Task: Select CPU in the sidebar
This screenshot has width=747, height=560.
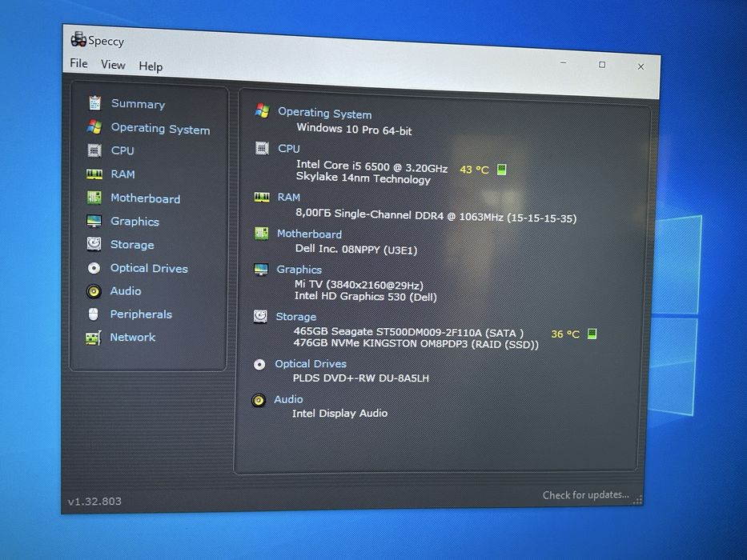Action: coord(122,150)
